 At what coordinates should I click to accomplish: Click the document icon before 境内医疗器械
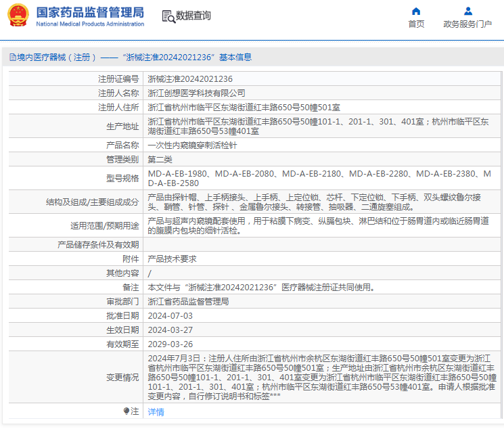(12, 58)
